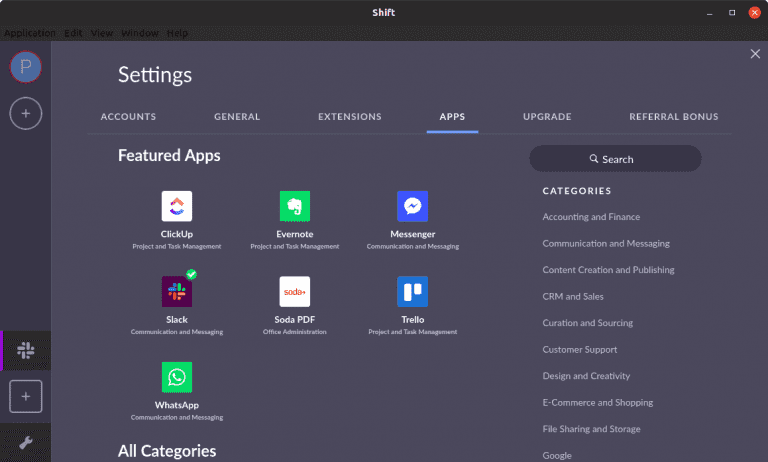
Task: Click the Messenger app name label
Action: point(412,234)
